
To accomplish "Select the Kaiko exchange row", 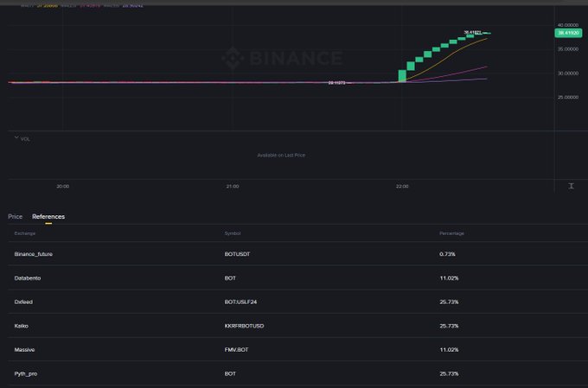I will pos(21,326).
